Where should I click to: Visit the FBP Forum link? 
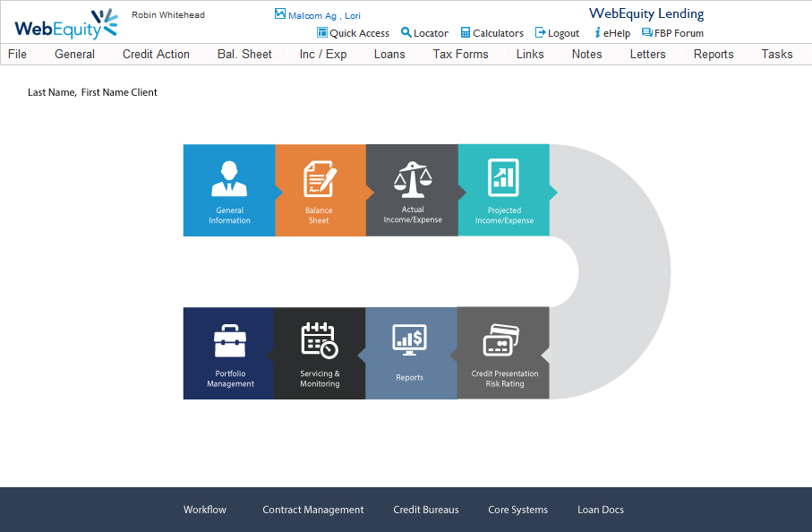point(672,33)
